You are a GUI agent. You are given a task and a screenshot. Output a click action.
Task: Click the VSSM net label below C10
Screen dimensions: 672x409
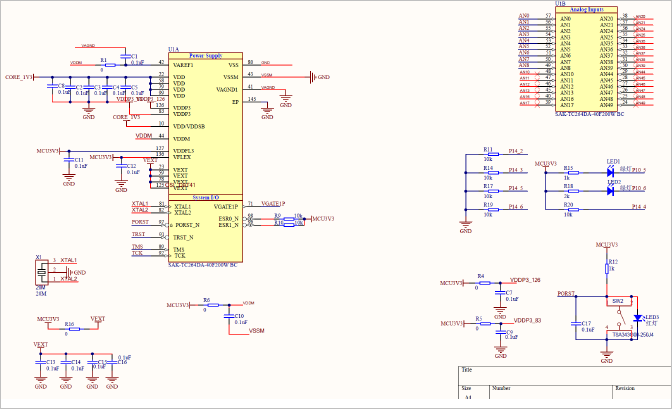(x=257, y=331)
